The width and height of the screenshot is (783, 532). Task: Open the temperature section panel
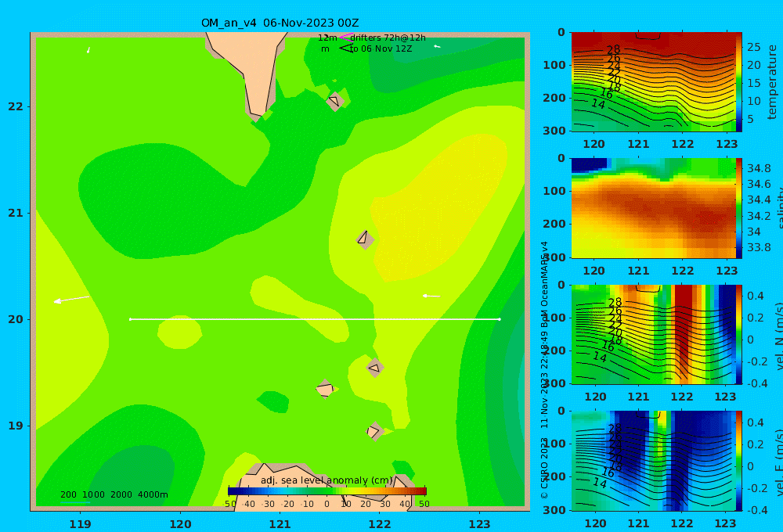click(x=653, y=82)
